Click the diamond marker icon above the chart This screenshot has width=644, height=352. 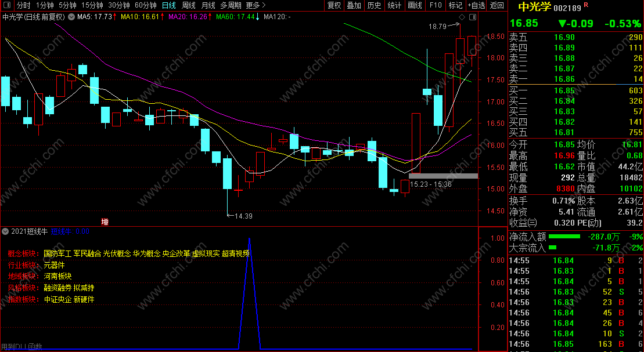462,17
